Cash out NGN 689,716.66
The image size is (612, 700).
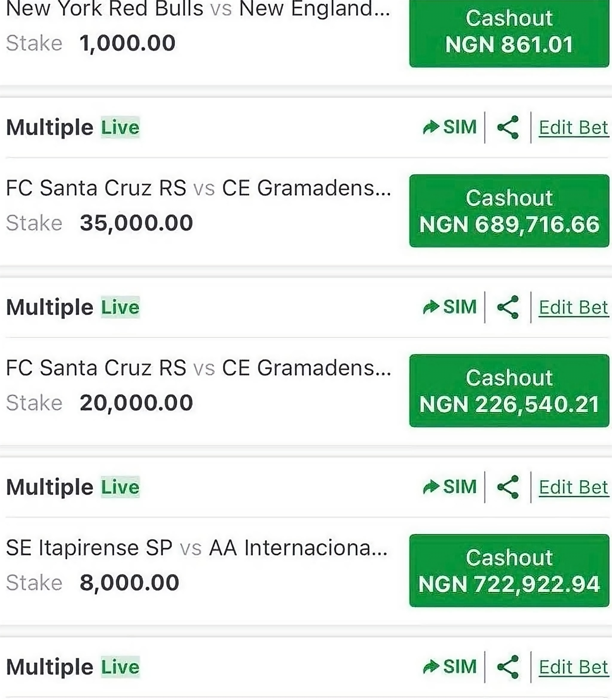[509, 211]
